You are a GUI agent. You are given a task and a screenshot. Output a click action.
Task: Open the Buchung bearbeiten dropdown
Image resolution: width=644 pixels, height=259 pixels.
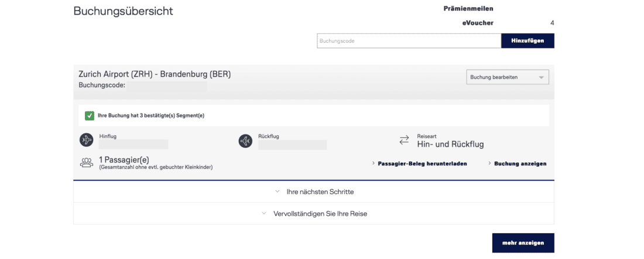(507, 77)
